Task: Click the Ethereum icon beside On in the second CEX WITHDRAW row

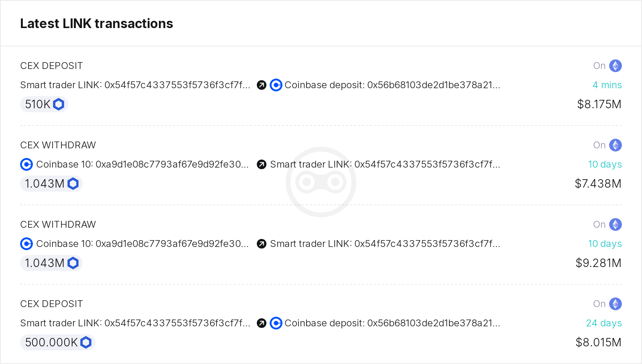Action: coord(615,224)
